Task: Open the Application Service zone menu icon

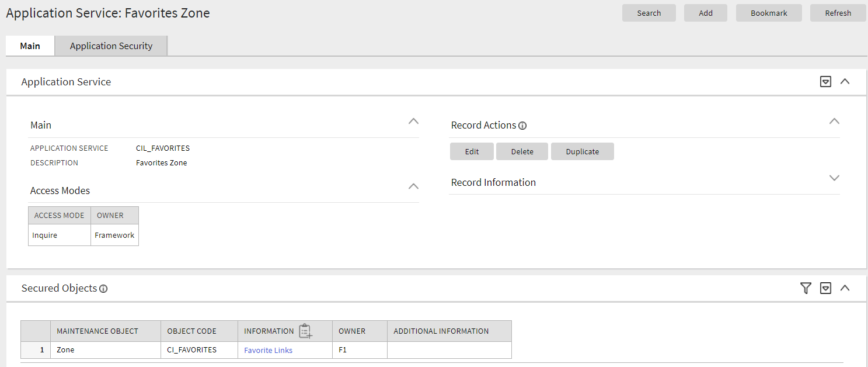Action: pyautogui.click(x=825, y=81)
